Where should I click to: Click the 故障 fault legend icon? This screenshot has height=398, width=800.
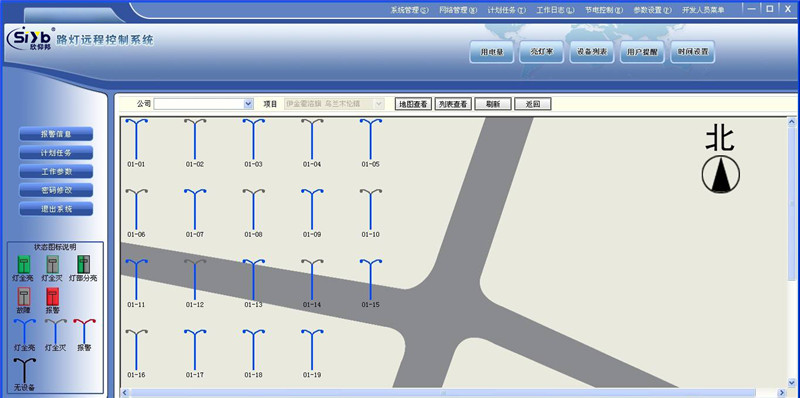(x=24, y=296)
